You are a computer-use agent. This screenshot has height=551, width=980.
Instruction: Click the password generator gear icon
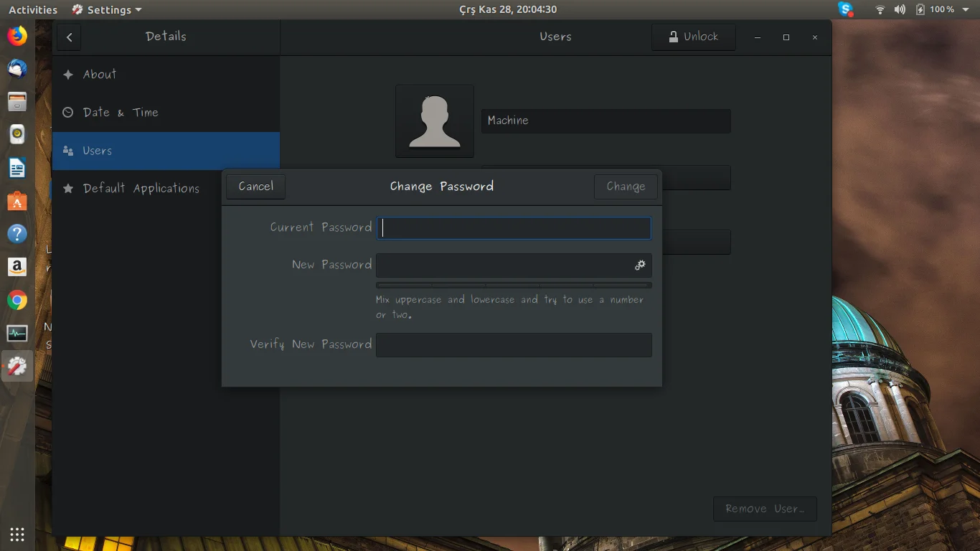coord(640,265)
